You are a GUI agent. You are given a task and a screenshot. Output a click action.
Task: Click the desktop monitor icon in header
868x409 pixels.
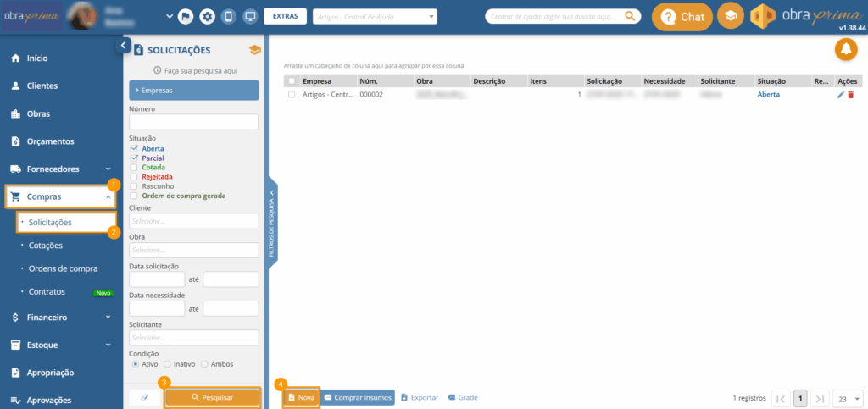pos(249,16)
